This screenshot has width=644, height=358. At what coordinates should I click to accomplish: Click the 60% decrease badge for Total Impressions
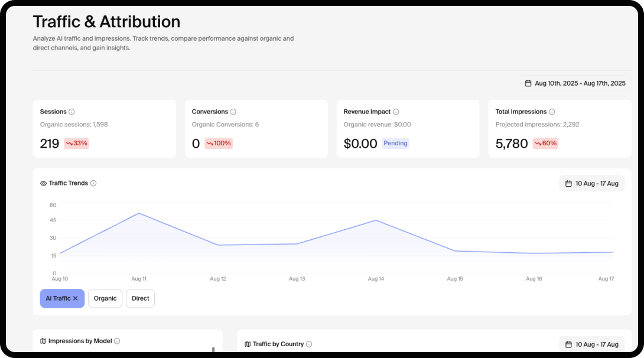pyautogui.click(x=545, y=144)
